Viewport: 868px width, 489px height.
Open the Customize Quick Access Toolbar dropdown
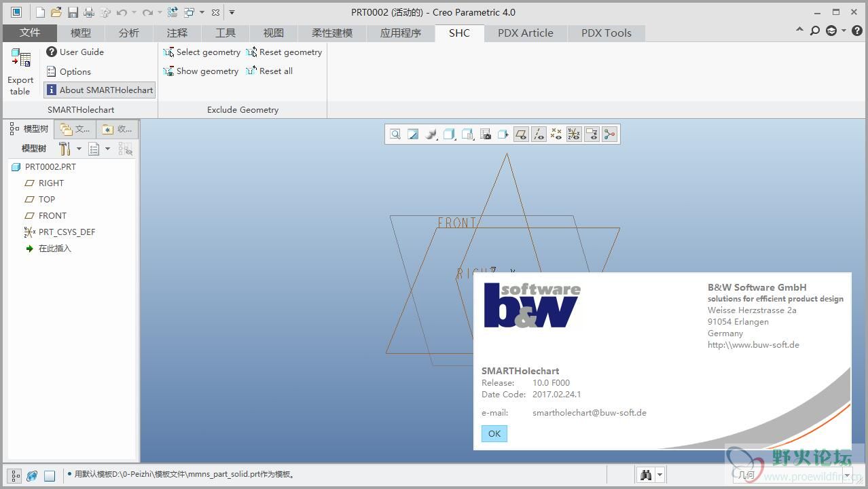click(x=232, y=12)
